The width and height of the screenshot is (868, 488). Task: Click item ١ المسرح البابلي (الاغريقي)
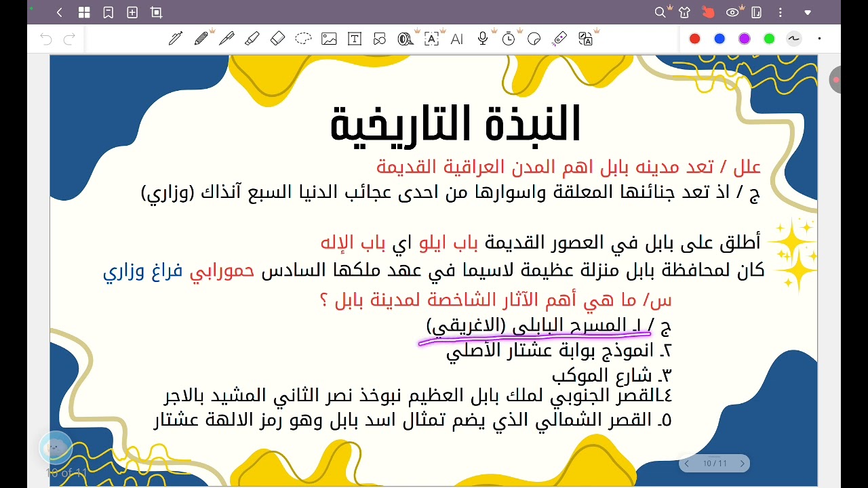[x=549, y=327]
